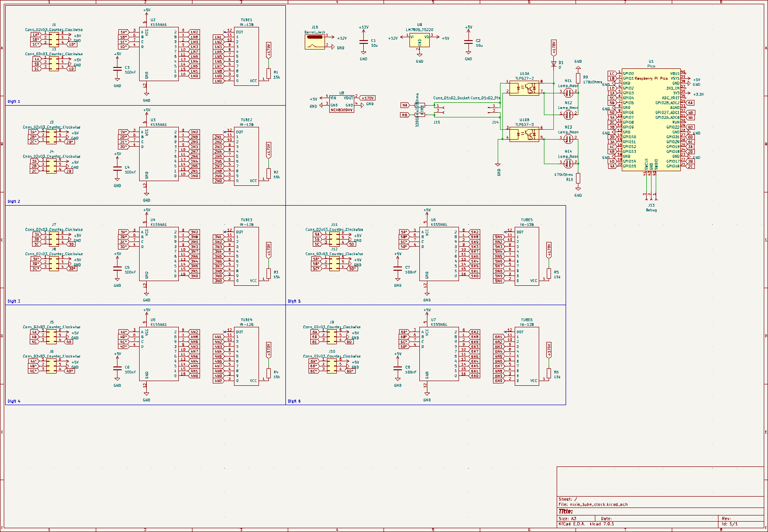
Task: Click the +3.3V label near the Pico
Action: [x=698, y=94]
